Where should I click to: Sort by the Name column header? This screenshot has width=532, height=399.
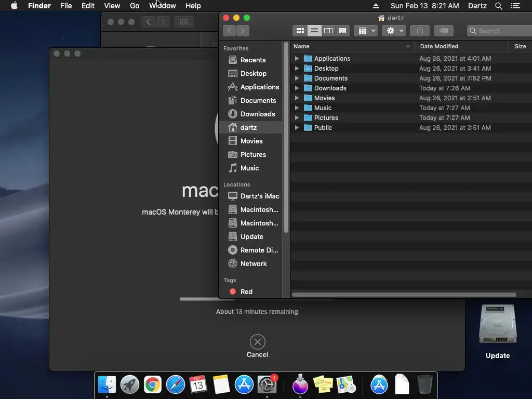[x=352, y=46]
